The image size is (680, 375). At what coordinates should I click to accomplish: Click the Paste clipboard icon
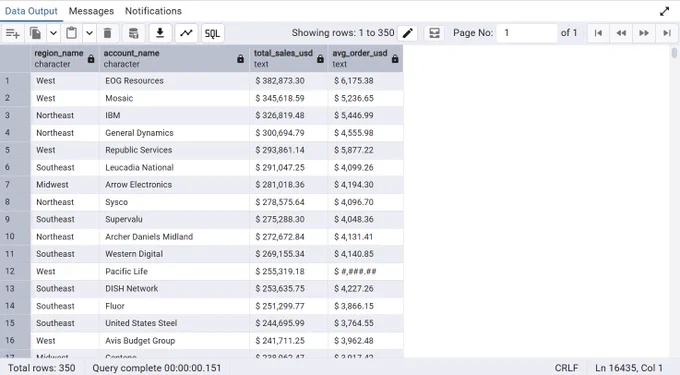click(72, 33)
